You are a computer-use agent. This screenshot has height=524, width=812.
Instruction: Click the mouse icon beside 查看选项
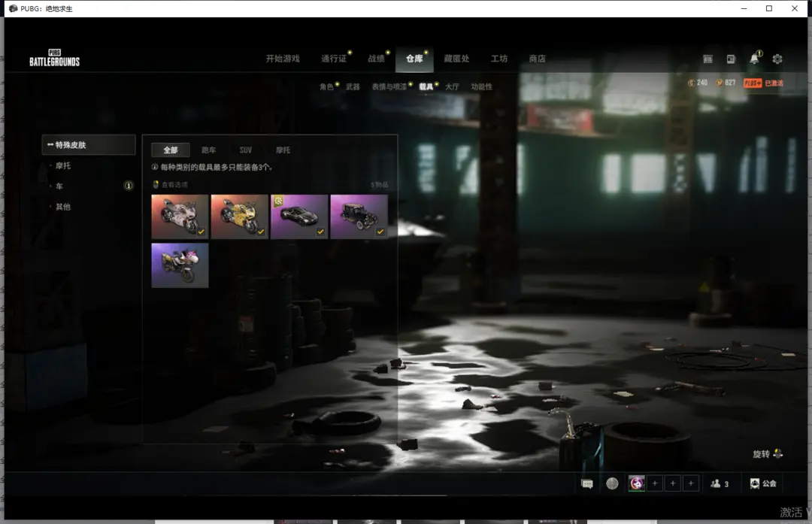coord(156,184)
